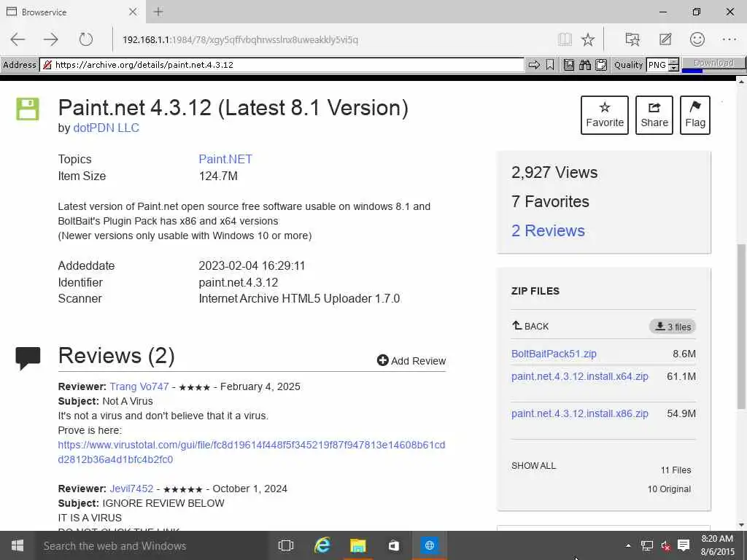Open File Explorer from the taskbar

click(x=357, y=545)
